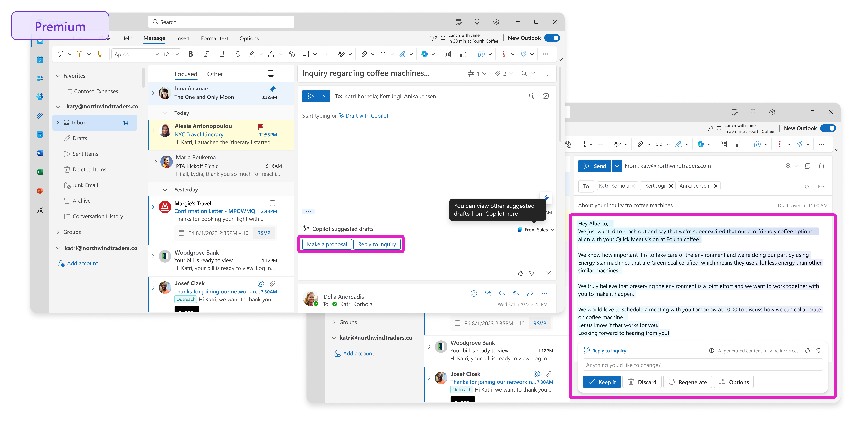Switch to the Other inbox tab
This screenshot has width=868, height=422.
click(x=215, y=74)
